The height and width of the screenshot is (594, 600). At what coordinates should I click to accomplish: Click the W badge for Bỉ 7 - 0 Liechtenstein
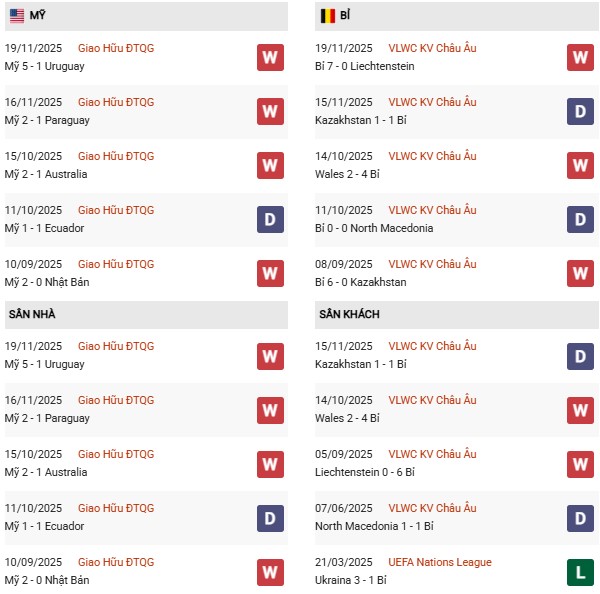[x=581, y=57]
